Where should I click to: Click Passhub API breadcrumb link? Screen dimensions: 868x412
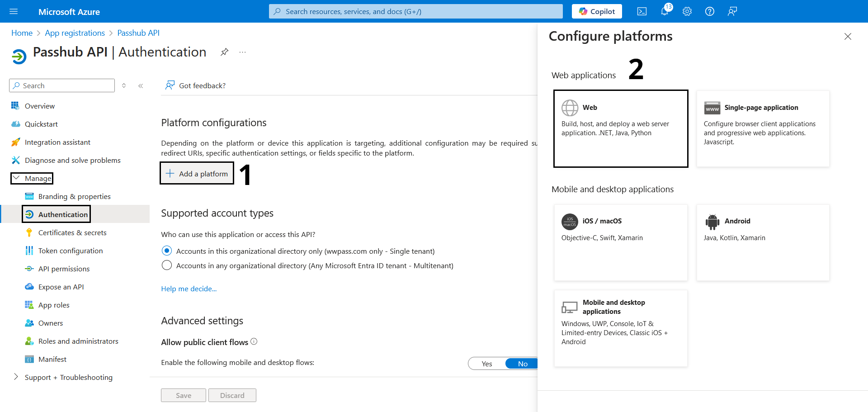click(138, 33)
